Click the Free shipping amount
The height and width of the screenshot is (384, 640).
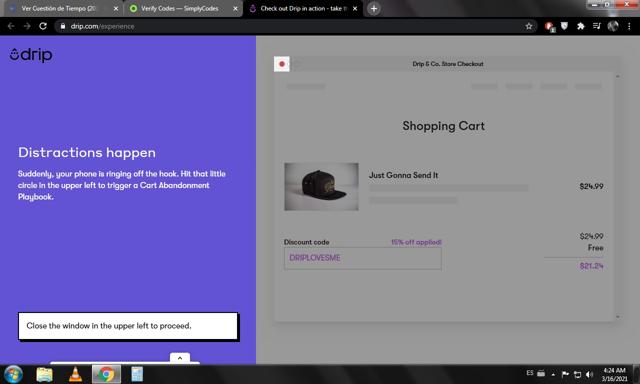596,248
